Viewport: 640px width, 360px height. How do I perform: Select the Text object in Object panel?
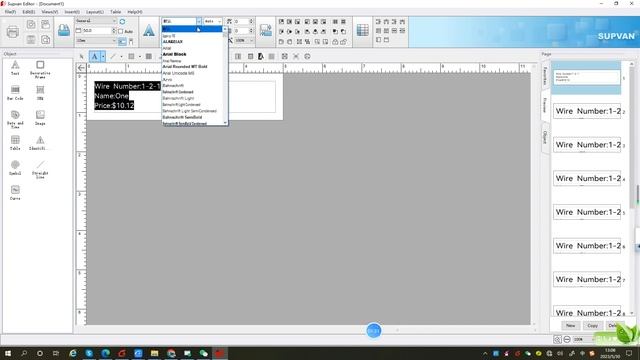pyautogui.click(x=15, y=67)
